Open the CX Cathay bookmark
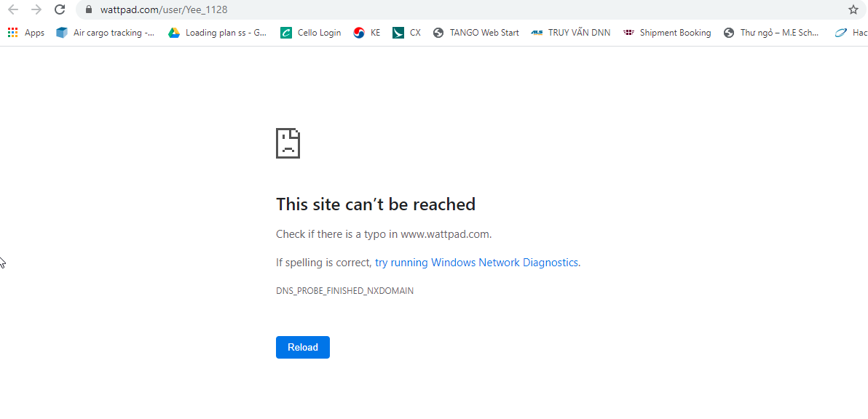The height and width of the screenshot is (419, 868). (406, 33)
